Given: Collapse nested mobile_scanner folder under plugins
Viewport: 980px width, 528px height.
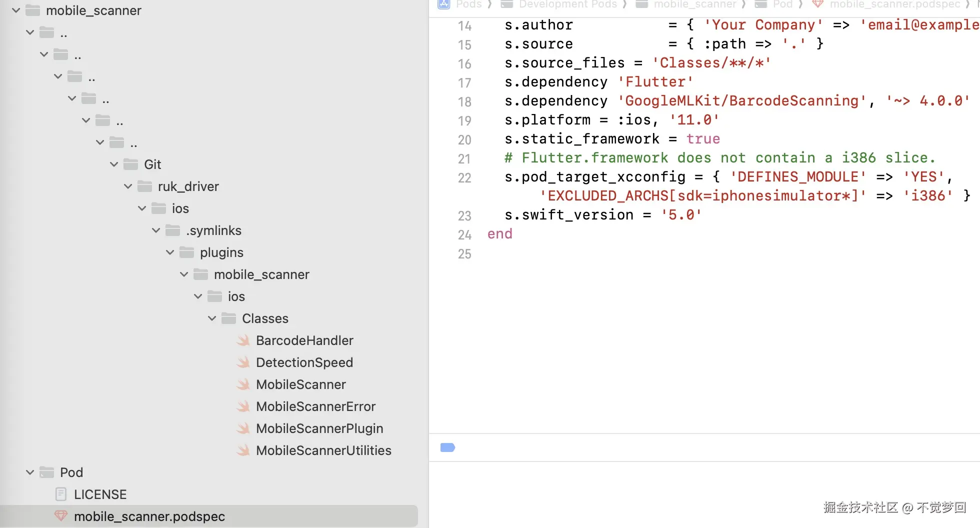Looking at the screenshot, I should click(x=184, y=274).
